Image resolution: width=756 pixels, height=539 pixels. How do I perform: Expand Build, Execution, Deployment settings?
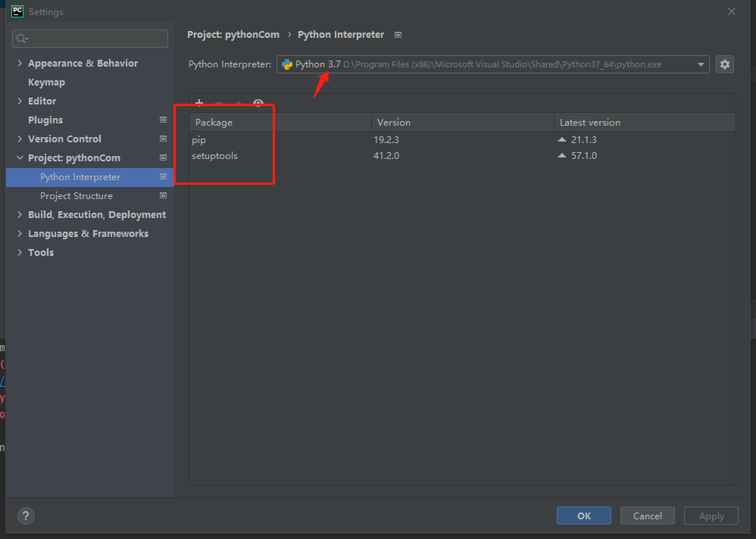pyautogui.click(x=20, y=214)
